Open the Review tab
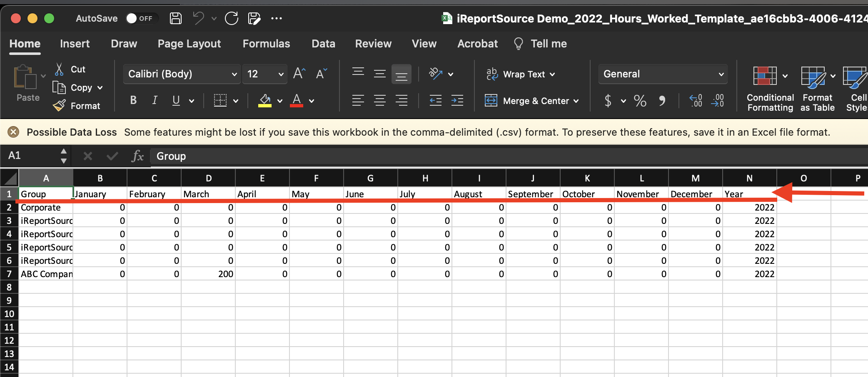The image size is (868, 377). (374, 44)
